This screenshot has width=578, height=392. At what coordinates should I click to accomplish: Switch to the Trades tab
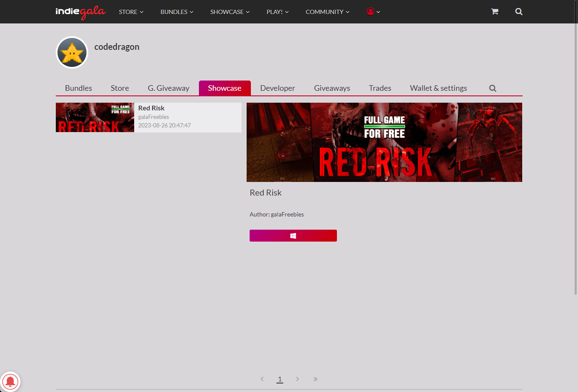380,88
